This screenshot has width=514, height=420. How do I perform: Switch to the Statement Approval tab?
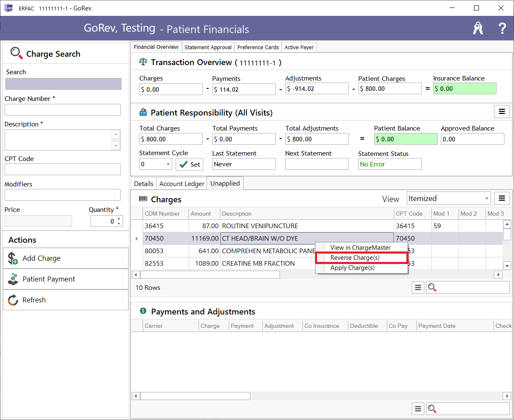208,48
